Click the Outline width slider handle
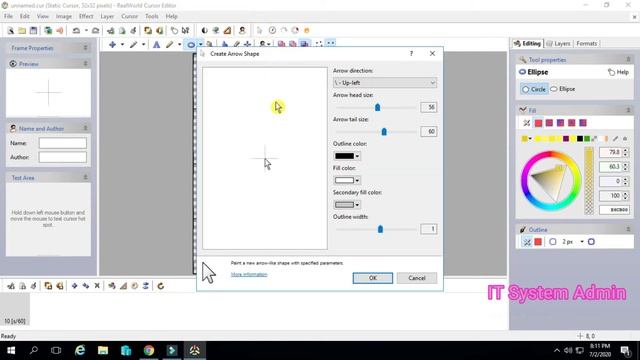640x360 pixels. [380, 229]
